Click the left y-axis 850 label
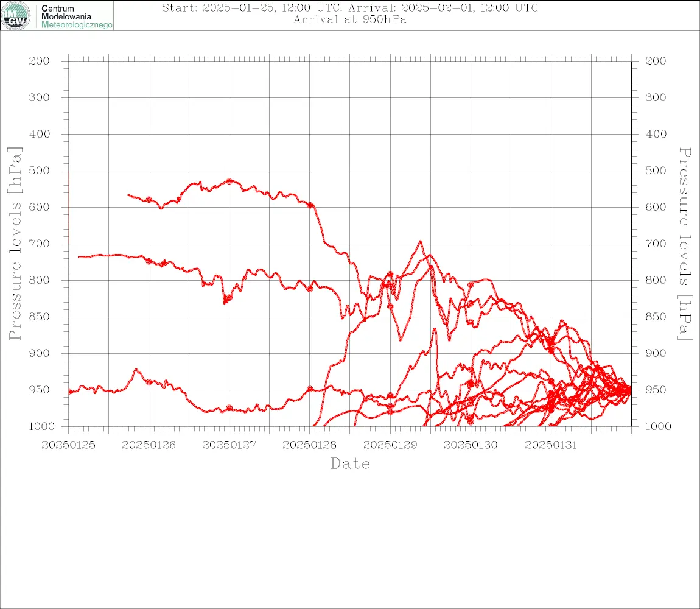 pos(40,317)
